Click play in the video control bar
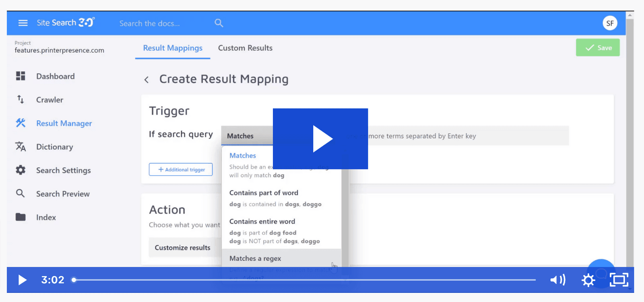The height and width of the screenshot is (302, 644). [x=23, y=279]
